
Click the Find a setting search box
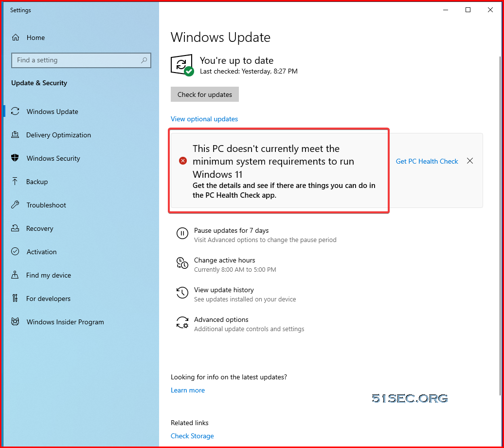click(81, 60)
